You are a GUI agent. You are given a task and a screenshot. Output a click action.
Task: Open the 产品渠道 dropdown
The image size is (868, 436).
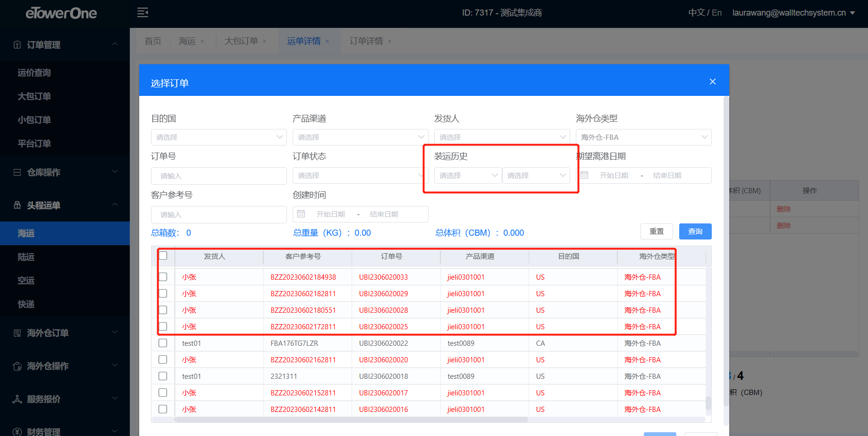(361, 137)
